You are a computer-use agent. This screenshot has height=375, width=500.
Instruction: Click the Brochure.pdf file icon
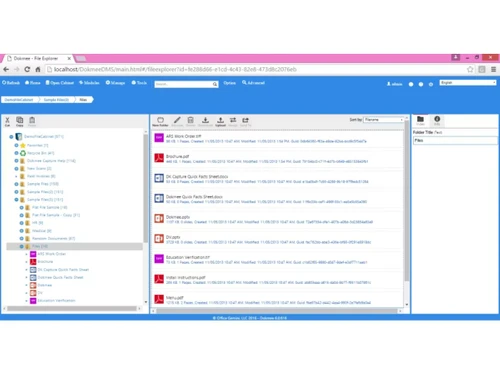coord(159,158)
